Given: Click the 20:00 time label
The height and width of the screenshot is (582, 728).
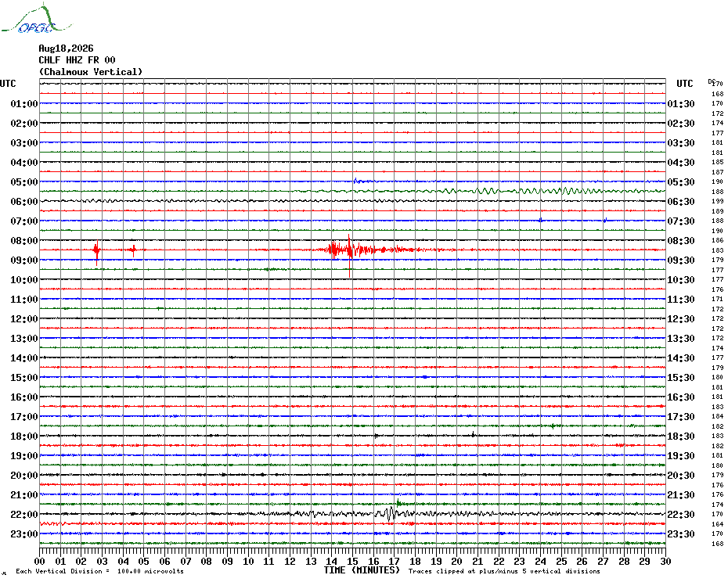Looking at the screenshot, I should coord(24,476).
